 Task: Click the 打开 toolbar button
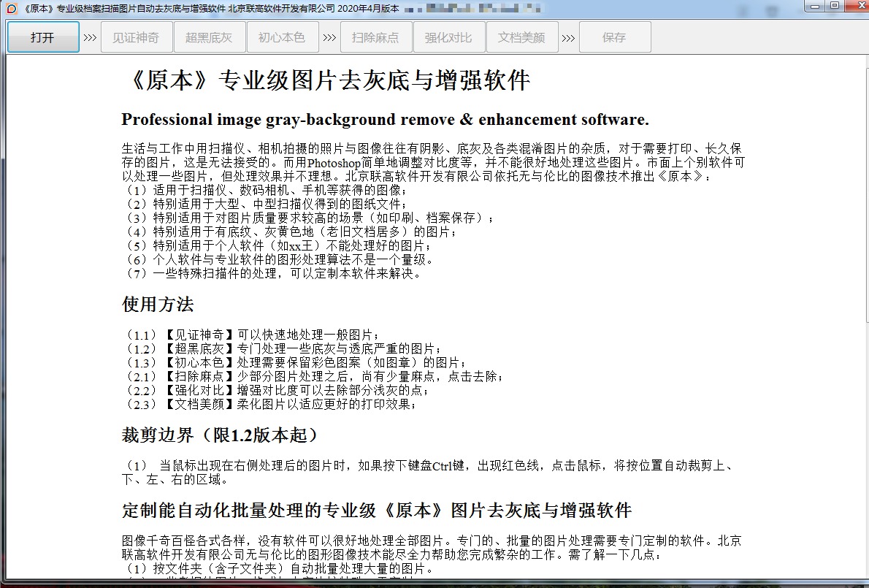(43, 37)
